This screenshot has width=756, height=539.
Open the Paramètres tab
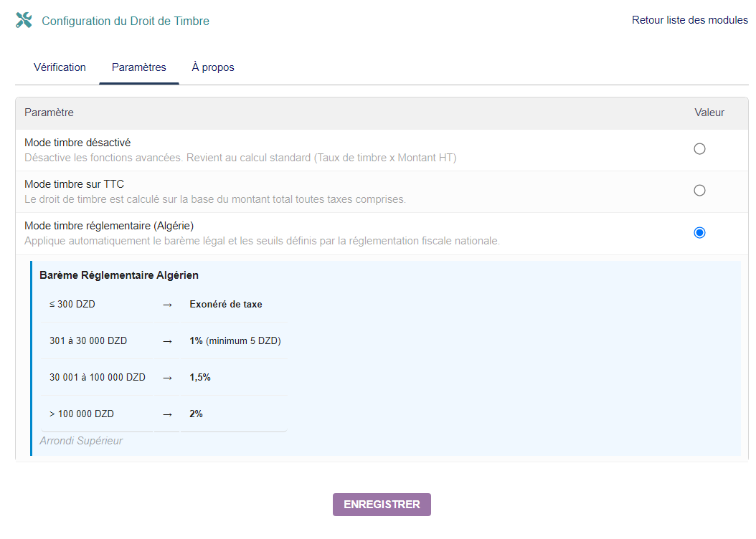click(139, 67)
